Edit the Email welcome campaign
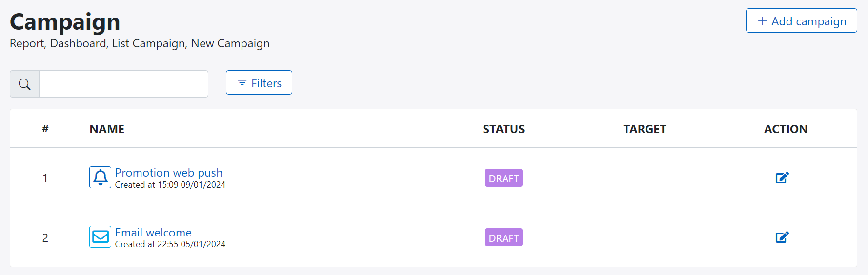The height and width of the screenshot is (275, 868). [x=782, y=237]
